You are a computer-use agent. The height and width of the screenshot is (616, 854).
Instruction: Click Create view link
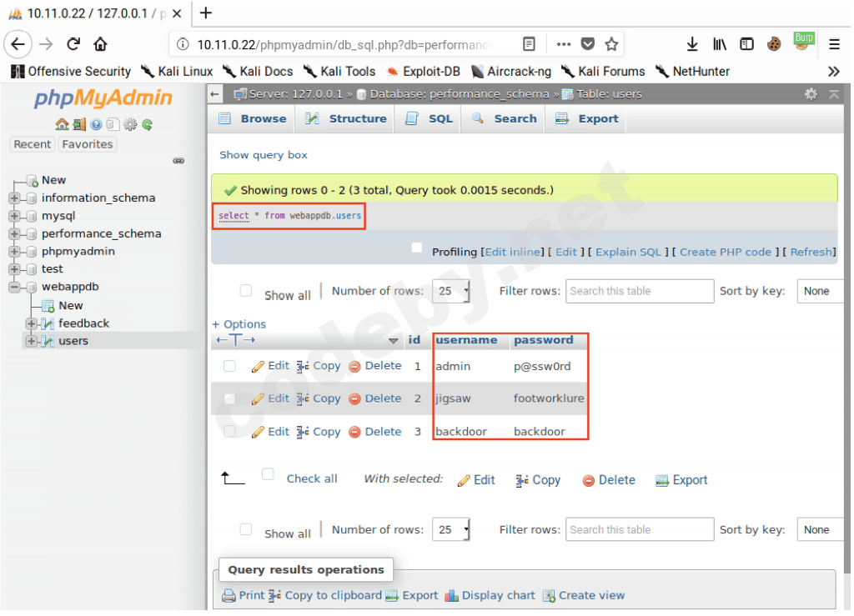[x=591, y=596]
